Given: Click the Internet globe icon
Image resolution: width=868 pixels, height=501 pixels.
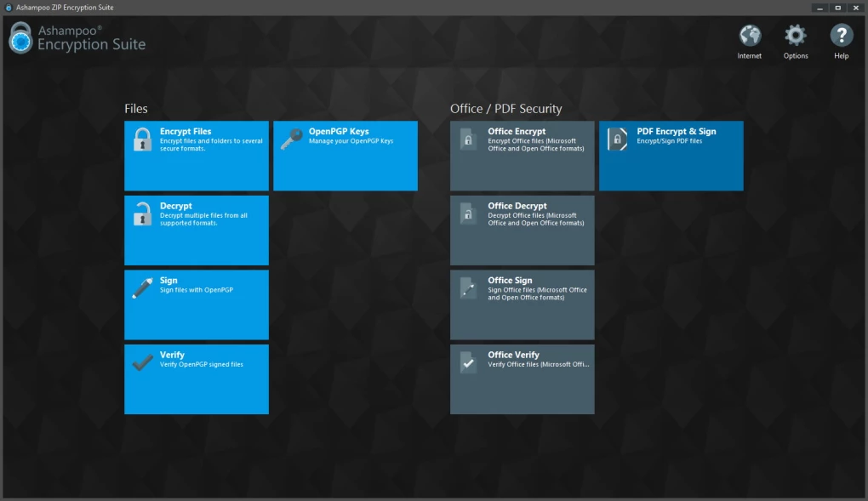Looking at the screenshot, I should [x=750, y=36].
